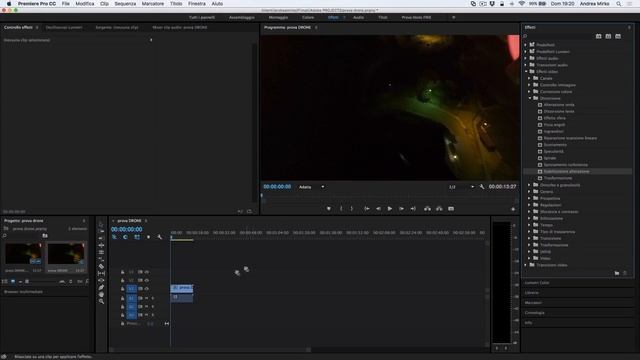Open the Librerie panel
The image size is (640, 360).
(531, 293)
